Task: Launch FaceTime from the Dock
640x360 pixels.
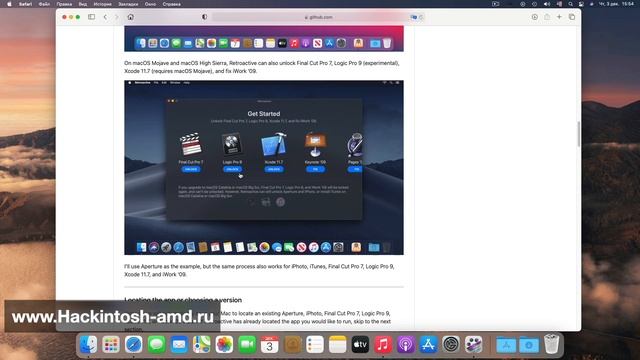Action: pyautogui.click(x=247, y=344)
